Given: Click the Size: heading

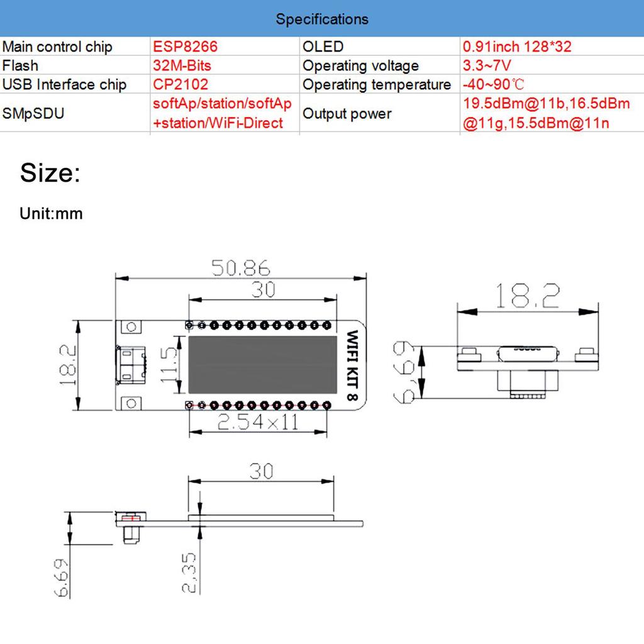Looking at the screenshot, I should point(50,173).
